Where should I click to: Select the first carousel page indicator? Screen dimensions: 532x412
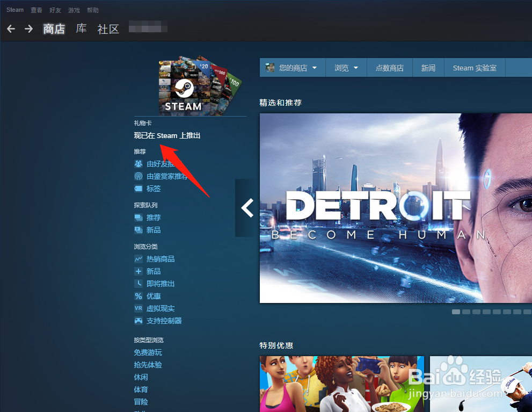[456, 312]
